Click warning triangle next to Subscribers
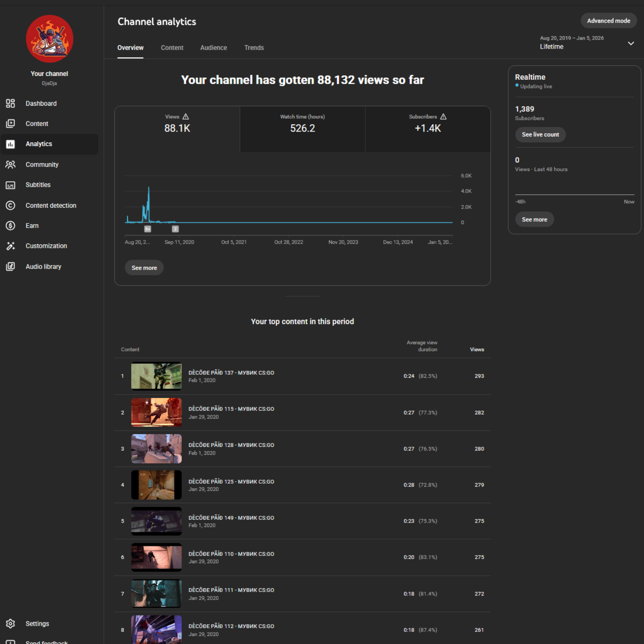Image resolution: width=644 pixels, height=644 pixels. (x=443, y=117)
